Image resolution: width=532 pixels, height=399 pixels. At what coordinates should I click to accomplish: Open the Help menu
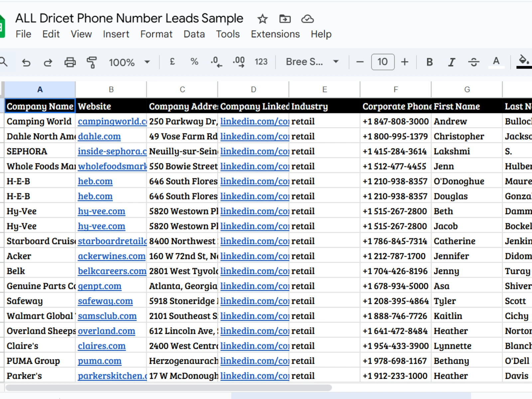[x=321, y=34]
